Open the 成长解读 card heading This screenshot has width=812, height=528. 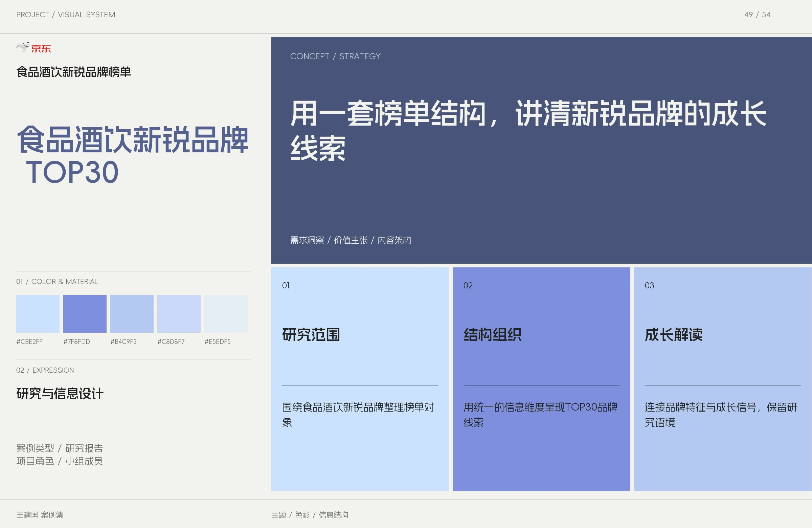[674, 334]
